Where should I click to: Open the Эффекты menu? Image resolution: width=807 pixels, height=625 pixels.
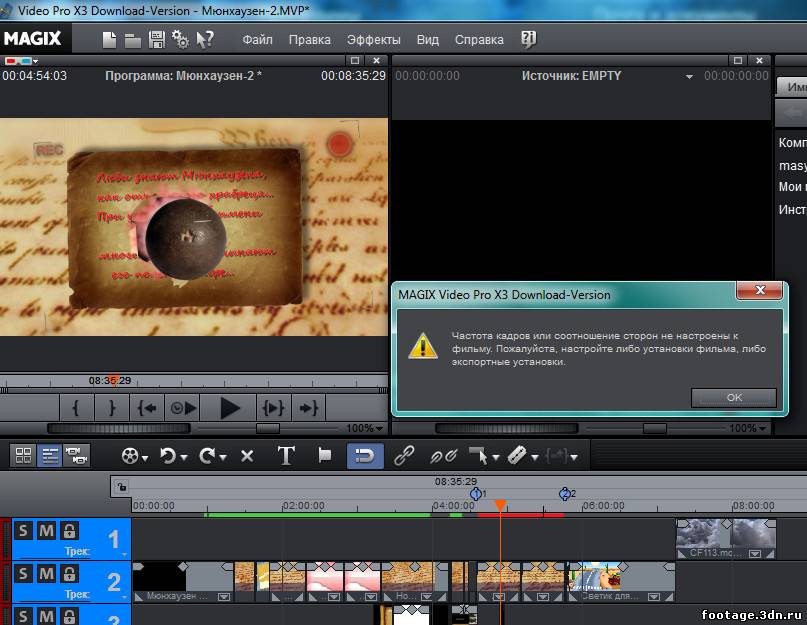click(x=373, y=40)
